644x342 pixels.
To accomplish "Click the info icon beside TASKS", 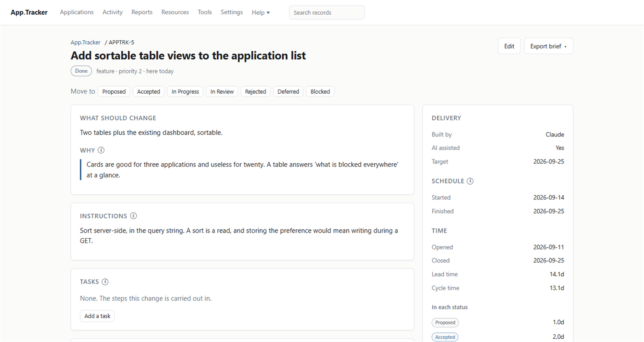I will pos(105,282).
